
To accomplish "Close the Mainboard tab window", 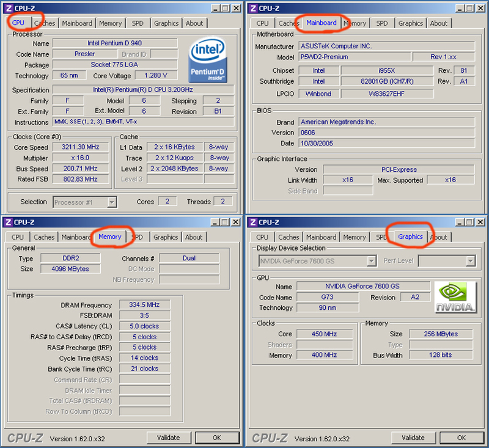I will pyautogui.click(x=481, y=9).
